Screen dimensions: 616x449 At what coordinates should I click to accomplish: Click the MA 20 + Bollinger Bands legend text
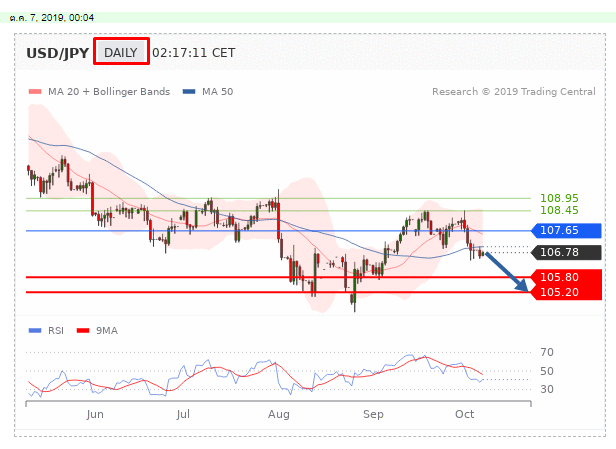[x=109, y=92]
